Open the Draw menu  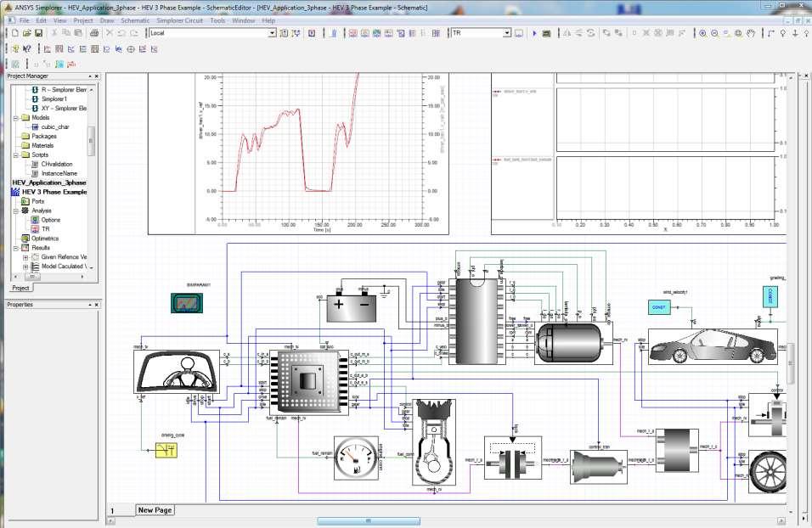pyautogui.click(x=107, y=20)
